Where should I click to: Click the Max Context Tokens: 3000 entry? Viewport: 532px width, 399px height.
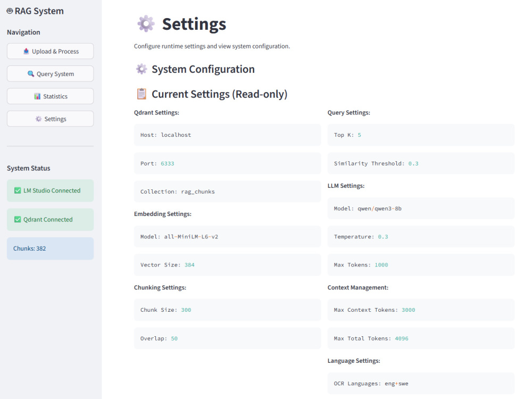[421, 310]
